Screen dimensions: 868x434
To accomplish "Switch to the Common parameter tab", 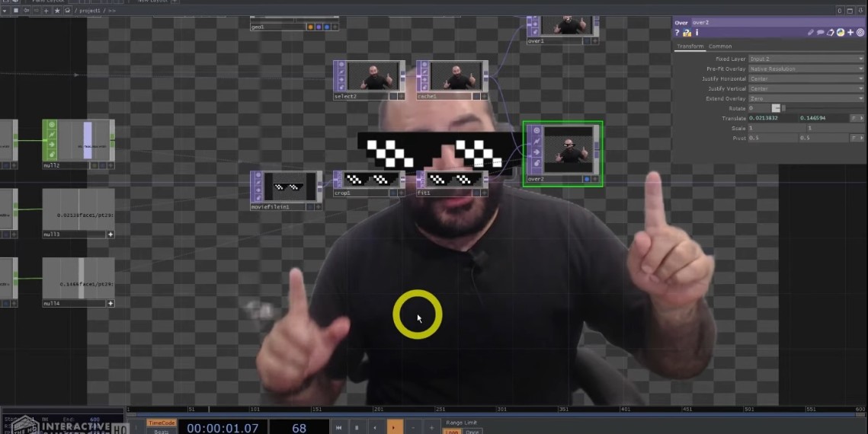I will (x=720, y=46).
